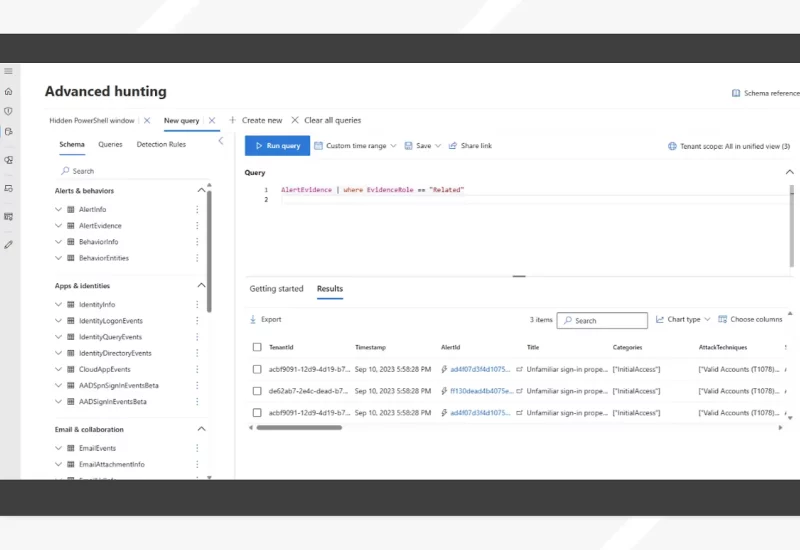
Task: Open more options for AlertInfo
Action: [x=197, y=209]
